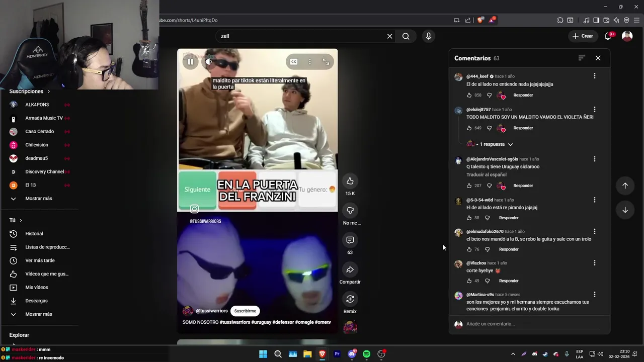Toggle closed captions on the Short

coord(294,62)
